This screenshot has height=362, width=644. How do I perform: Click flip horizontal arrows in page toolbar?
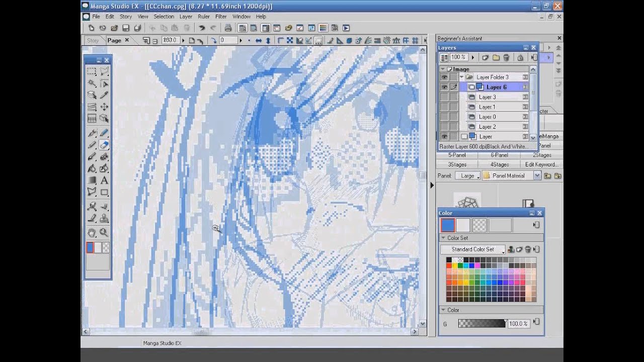(x=258, y=40)
